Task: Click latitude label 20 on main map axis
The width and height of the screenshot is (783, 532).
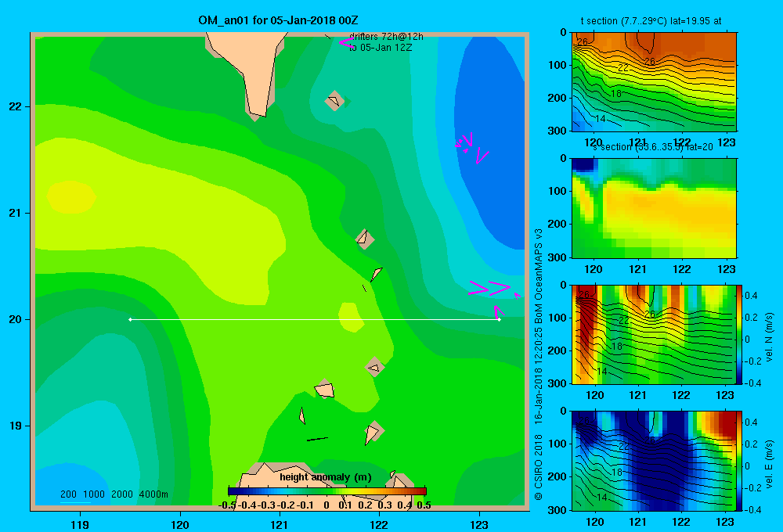Action: coord(16,319)
